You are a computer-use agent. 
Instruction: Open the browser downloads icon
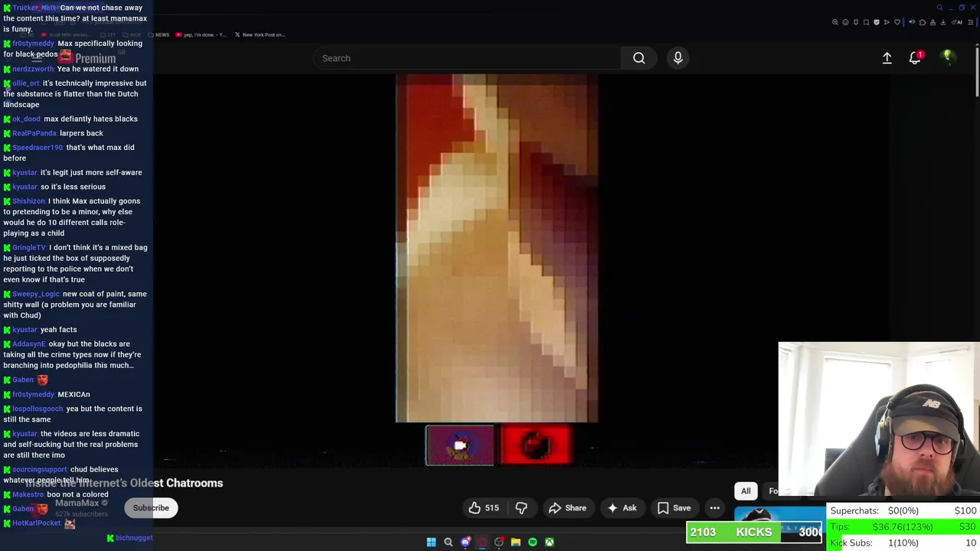pyautogui.click(x=943, y=22)
